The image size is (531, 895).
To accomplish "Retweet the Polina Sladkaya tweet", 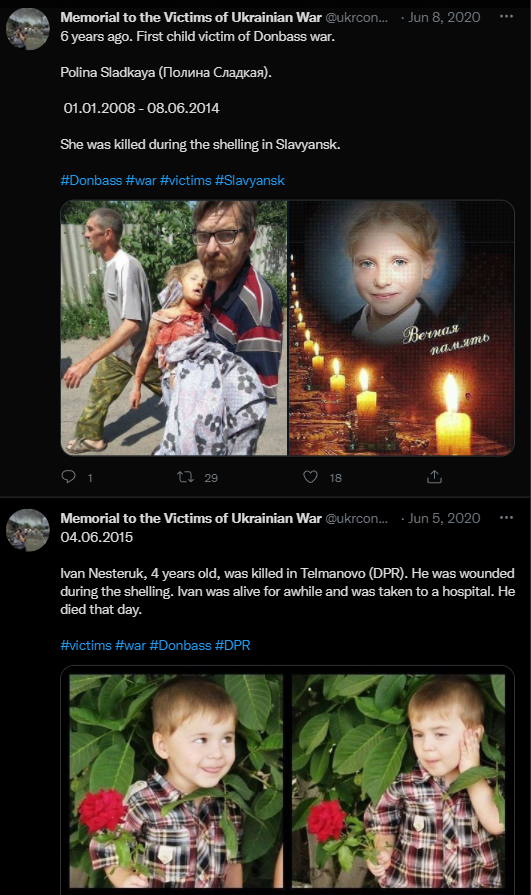I will (x=186, y=477).
